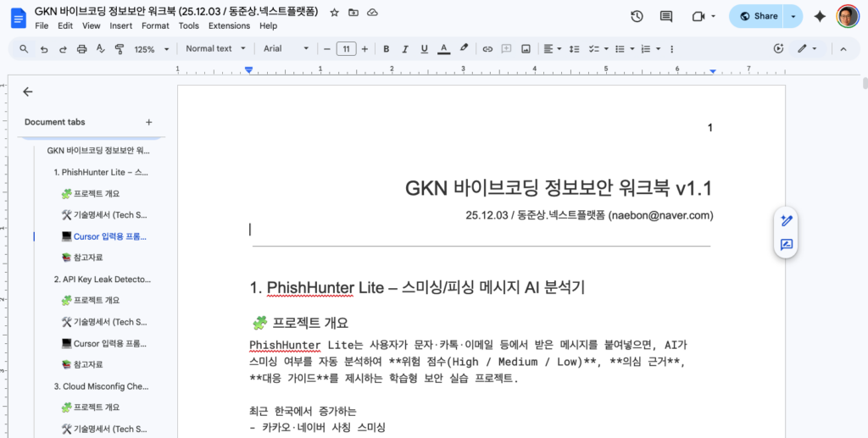The width and height of the screenshot is (868, 438).
Task: Open the comments panel icon
Action: (x=666, y=16)
